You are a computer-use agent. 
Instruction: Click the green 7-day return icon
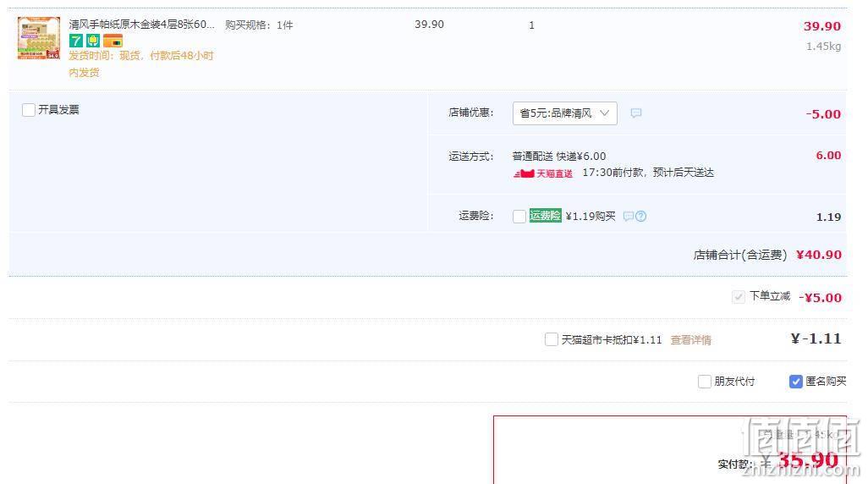click(76, 41)
